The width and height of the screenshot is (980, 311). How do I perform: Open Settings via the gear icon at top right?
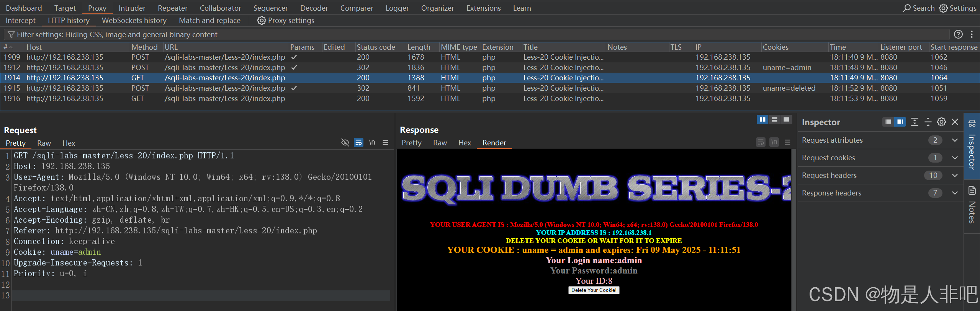(944, 8)
